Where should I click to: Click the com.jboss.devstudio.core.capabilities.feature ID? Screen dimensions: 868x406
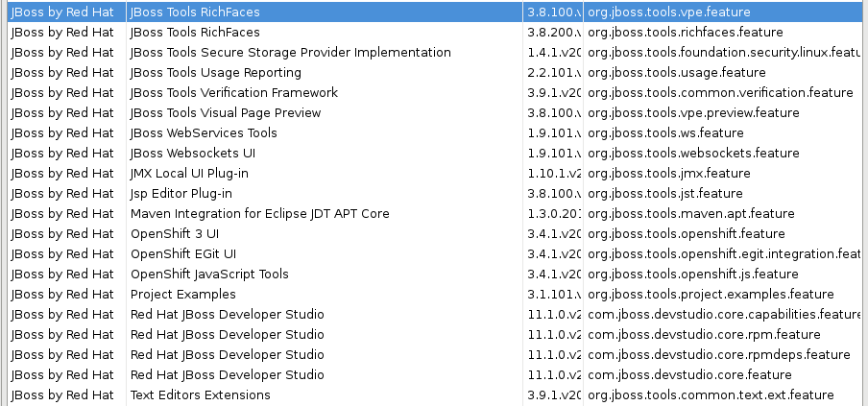pyautogui.click(x=724, y=315)
